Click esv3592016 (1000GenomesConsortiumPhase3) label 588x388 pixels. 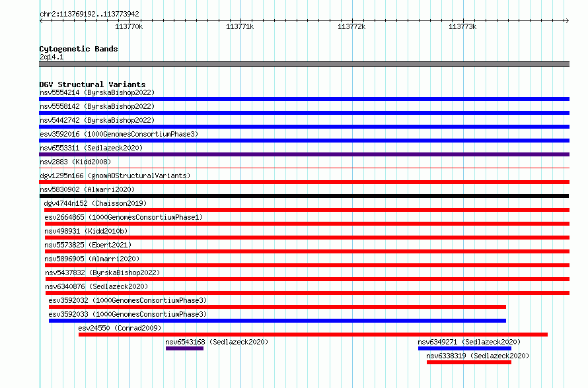[x=119, y=134]
